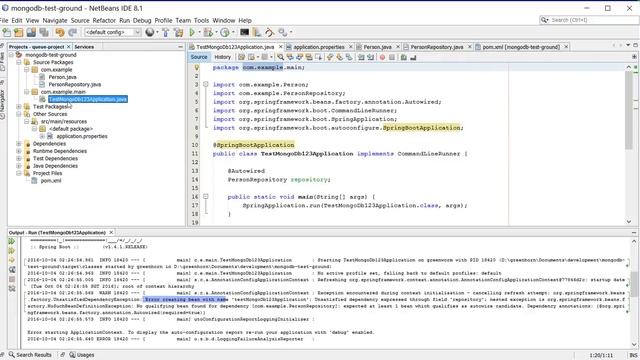Image resolution: width=640 pixels, height=360 pixels.
Task: Select pom.xml in Project Files
Action: (x=51, y=180)
